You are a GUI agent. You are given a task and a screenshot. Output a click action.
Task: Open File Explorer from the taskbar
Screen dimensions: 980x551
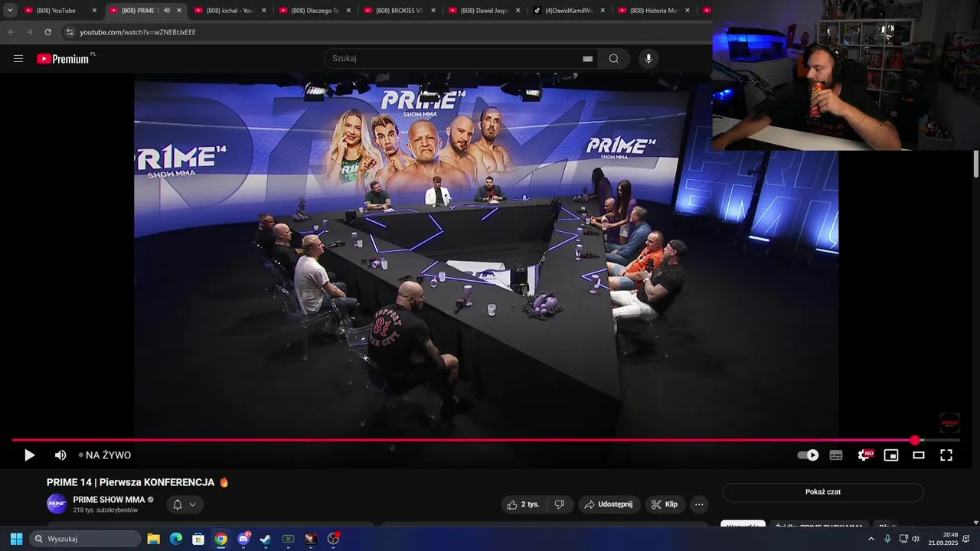pos(153,539)
